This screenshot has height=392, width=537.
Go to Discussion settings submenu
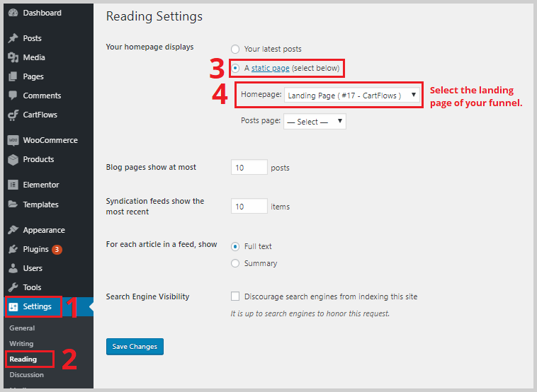(26, 374)
